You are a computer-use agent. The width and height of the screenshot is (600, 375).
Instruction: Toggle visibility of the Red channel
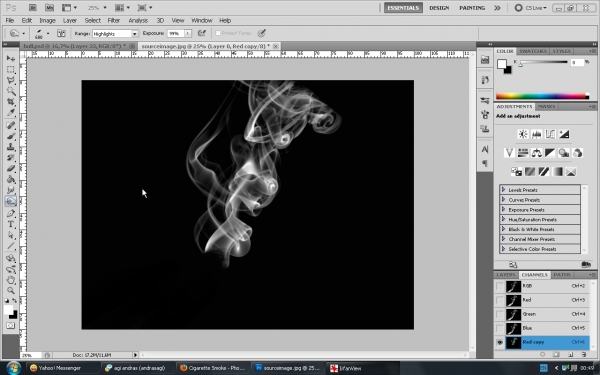499,300
